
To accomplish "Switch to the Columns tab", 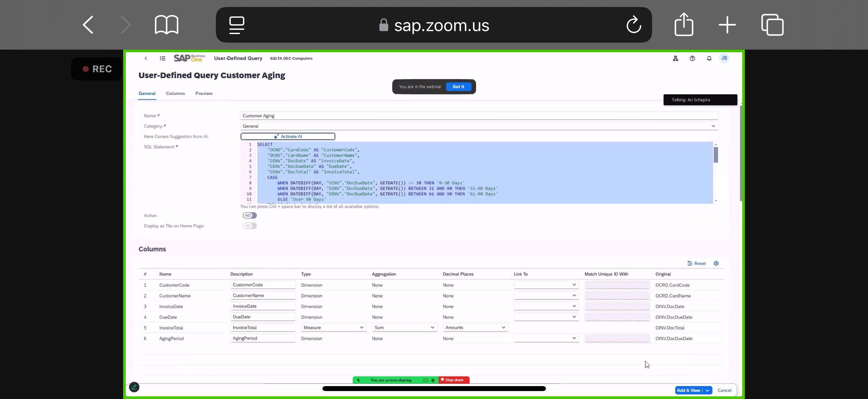I will coord(175,93).
